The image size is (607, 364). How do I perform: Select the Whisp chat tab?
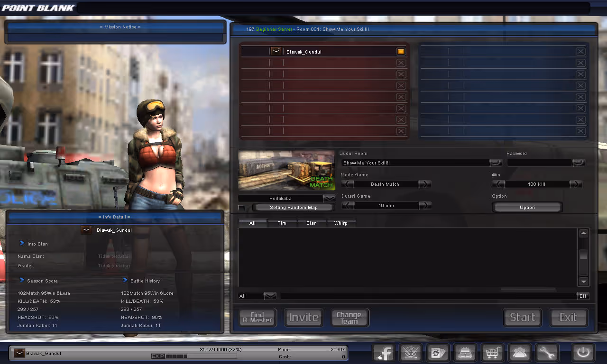340,223
